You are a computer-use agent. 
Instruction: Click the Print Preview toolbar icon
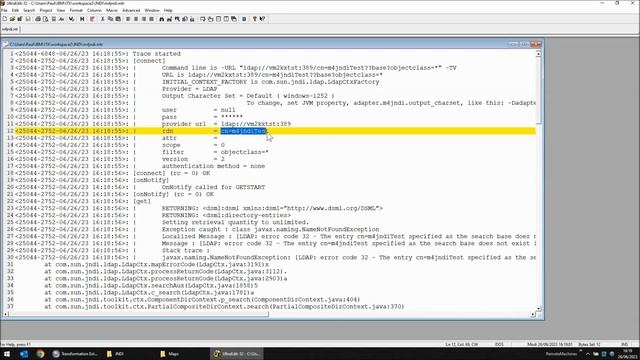pos(45,19)
